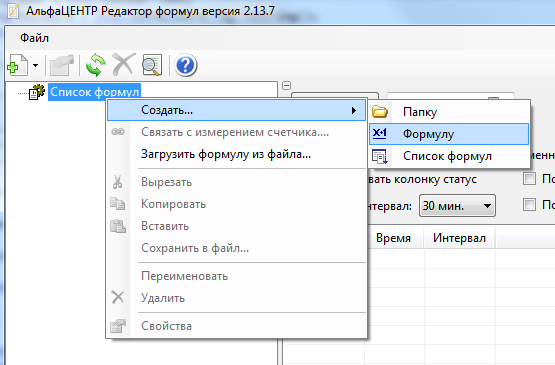The width and height of the screenshot is (555, 365).
Task: Collapse the panel using the minus button
Action: point(287,86)
